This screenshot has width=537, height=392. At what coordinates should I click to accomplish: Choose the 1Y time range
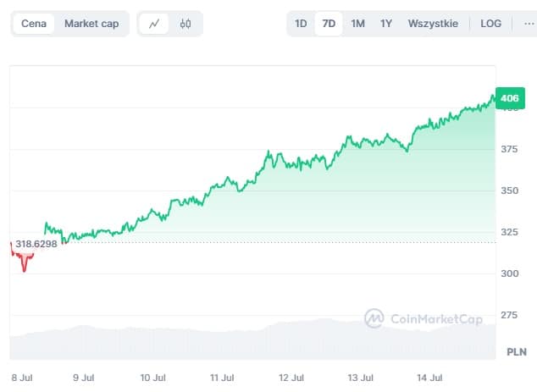click(x=386, y=24)
